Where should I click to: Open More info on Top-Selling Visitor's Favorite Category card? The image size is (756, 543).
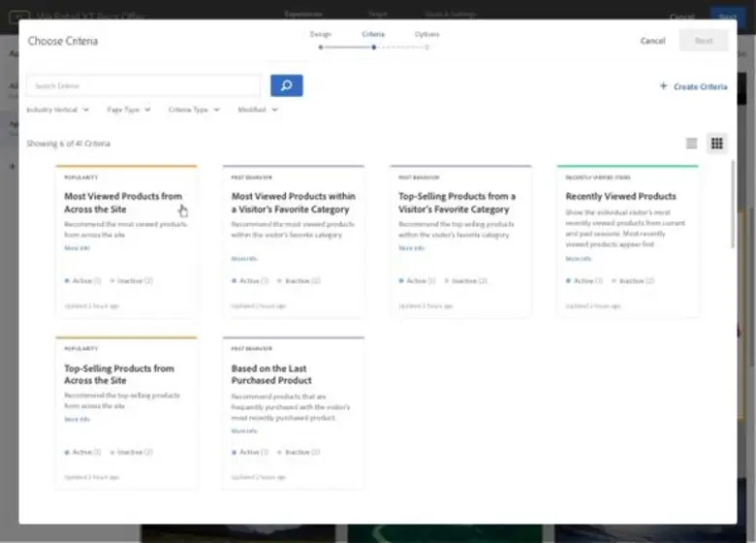[411, 248]
